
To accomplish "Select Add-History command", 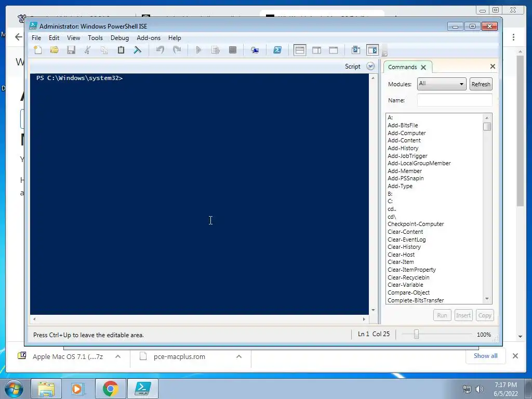I will click(403, 148).
